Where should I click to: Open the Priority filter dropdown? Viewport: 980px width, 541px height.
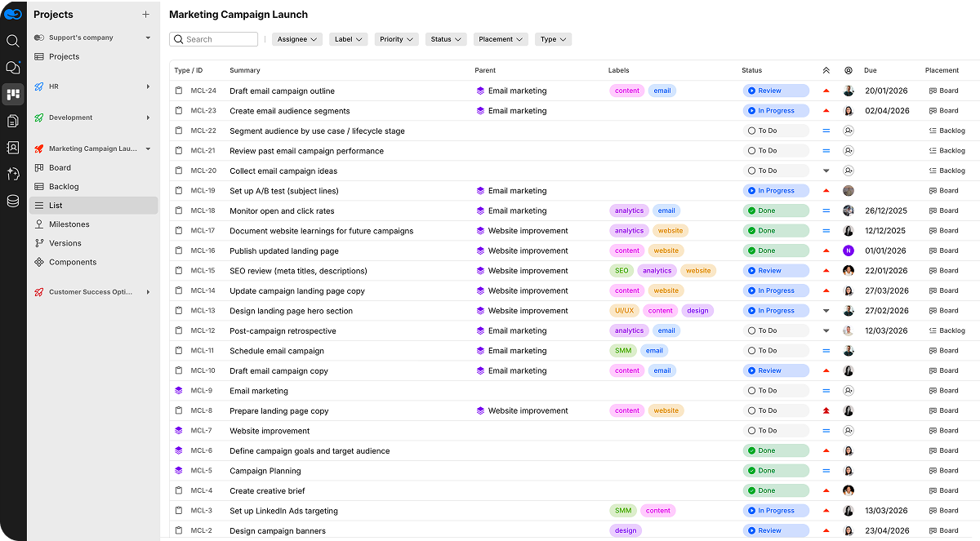(397, 39)
